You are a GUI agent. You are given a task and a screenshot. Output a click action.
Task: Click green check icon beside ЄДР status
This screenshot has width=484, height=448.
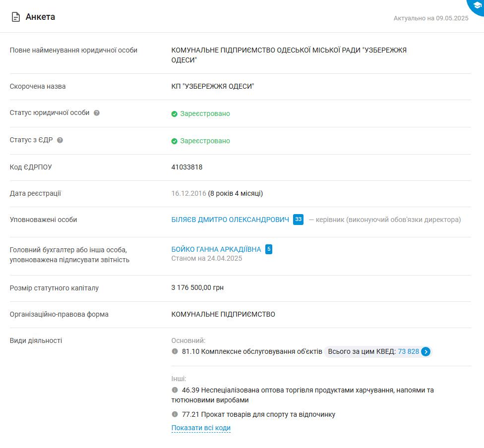(175, 141)
